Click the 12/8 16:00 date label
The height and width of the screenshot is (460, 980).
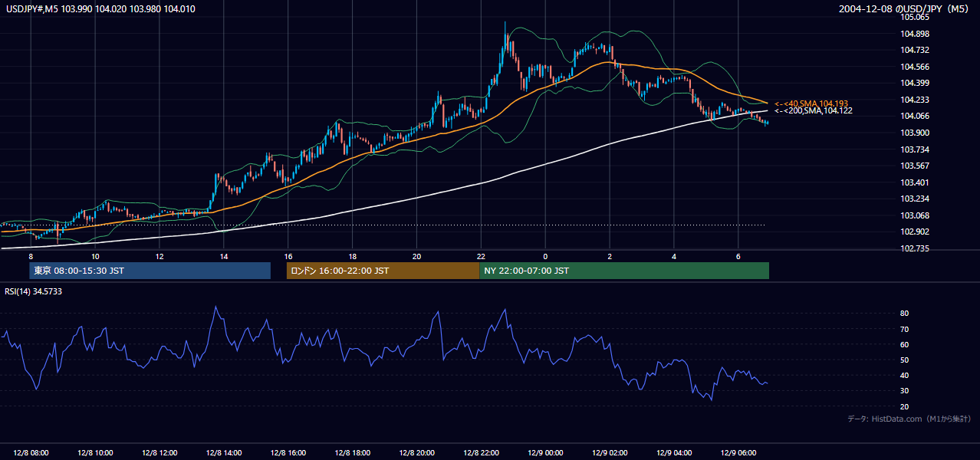tap(288, 452)
